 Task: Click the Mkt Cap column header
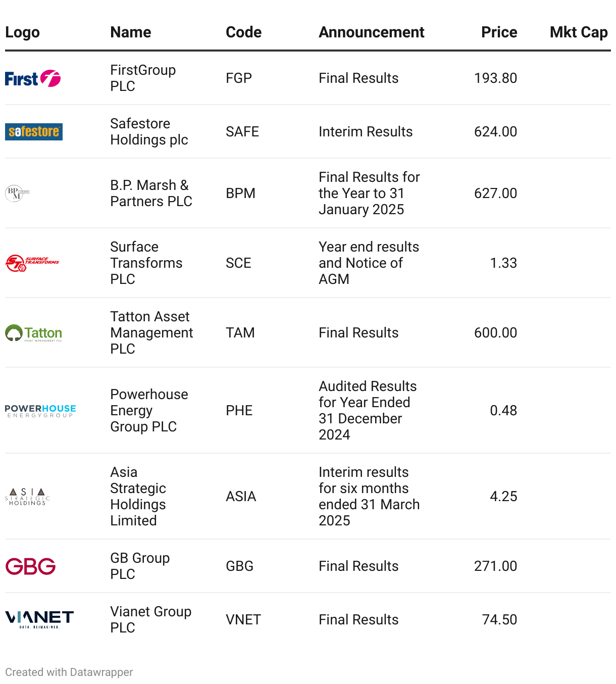[579, 32]
